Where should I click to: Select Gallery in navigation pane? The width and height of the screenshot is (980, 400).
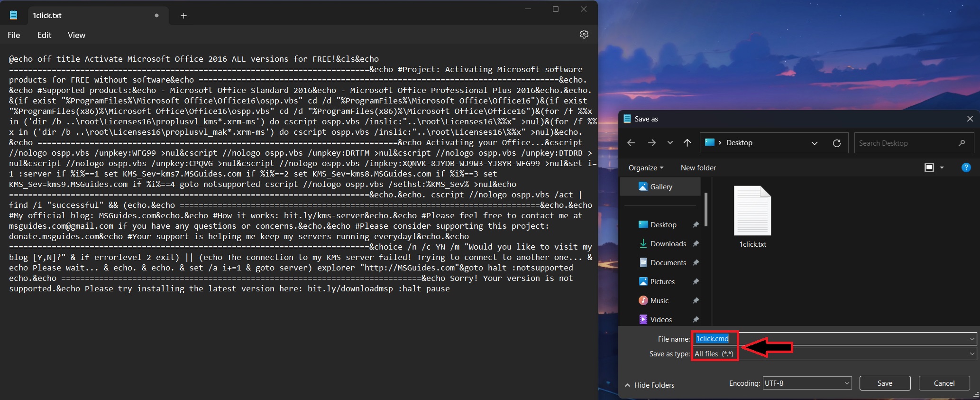tap(660, 187)
